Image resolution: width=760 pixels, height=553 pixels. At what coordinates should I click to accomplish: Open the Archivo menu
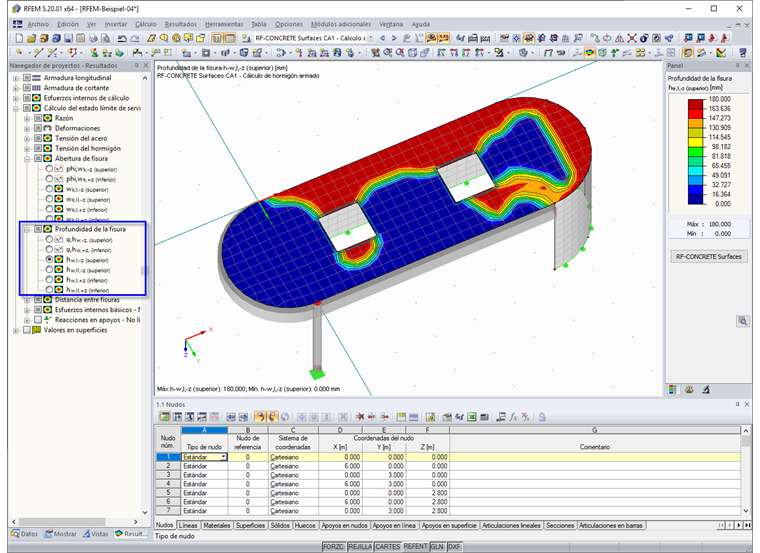point(38,24)
